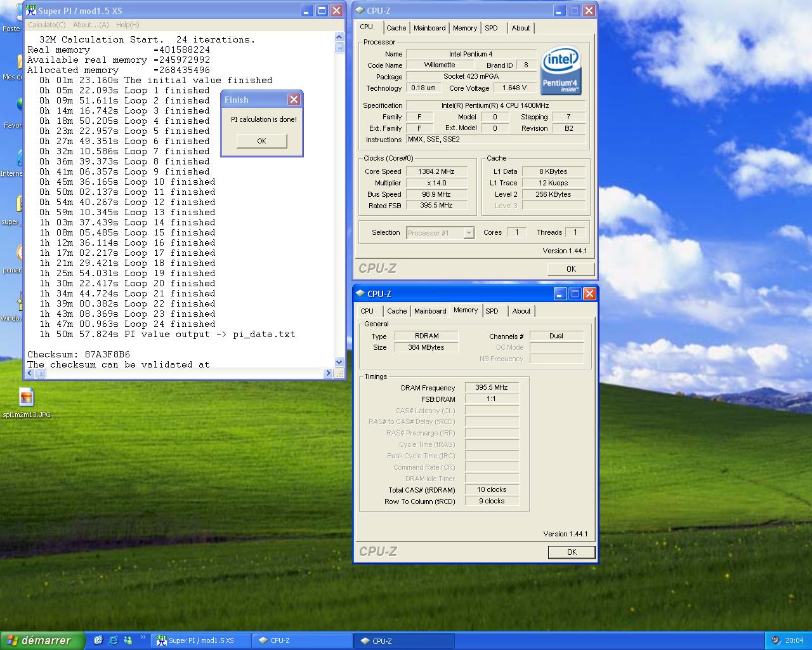
Task: Click the Multiplier x 14.0 field
Action: (436, 183)
